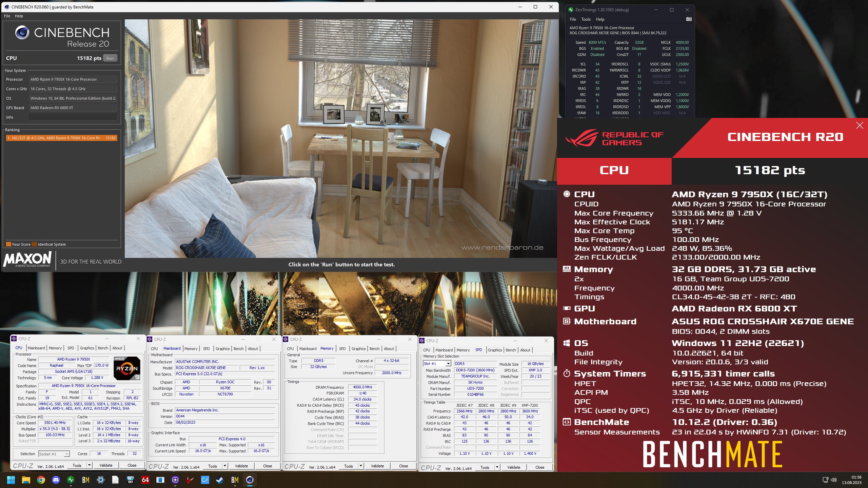868x488 pixels.
Task: Open Memory tab in CPU-Z SPD window
Action: coord(463,350)
